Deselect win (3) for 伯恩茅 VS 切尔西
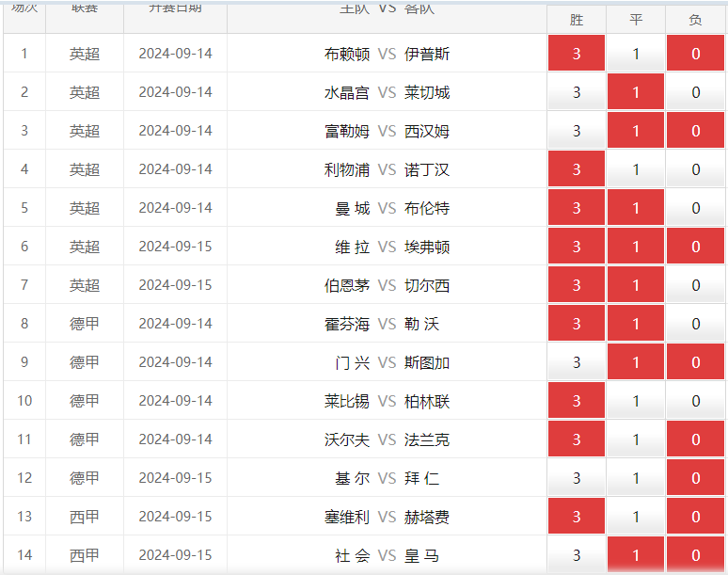 click(x=577, y=284)
